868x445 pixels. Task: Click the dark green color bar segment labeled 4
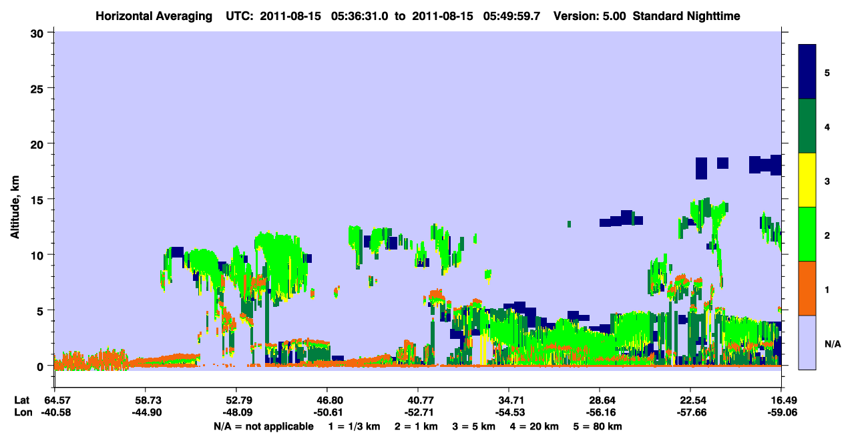click(x=807, y=126)
